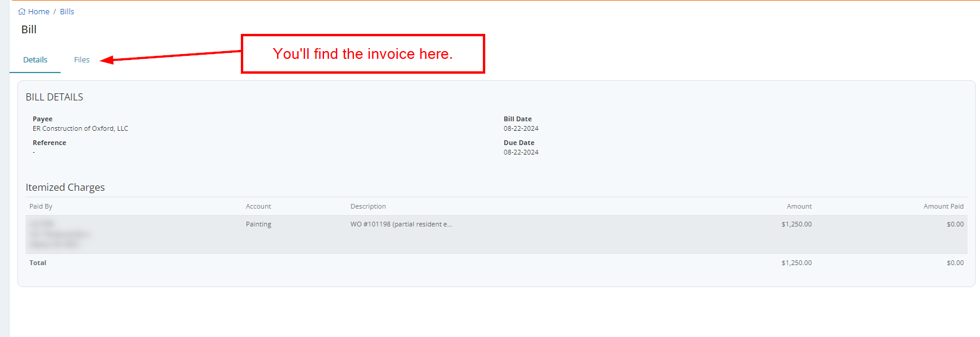Image resolution: width=980 pixels, height=337 pixels.
Task: Click the Account column header
Action: coord(258,206)
